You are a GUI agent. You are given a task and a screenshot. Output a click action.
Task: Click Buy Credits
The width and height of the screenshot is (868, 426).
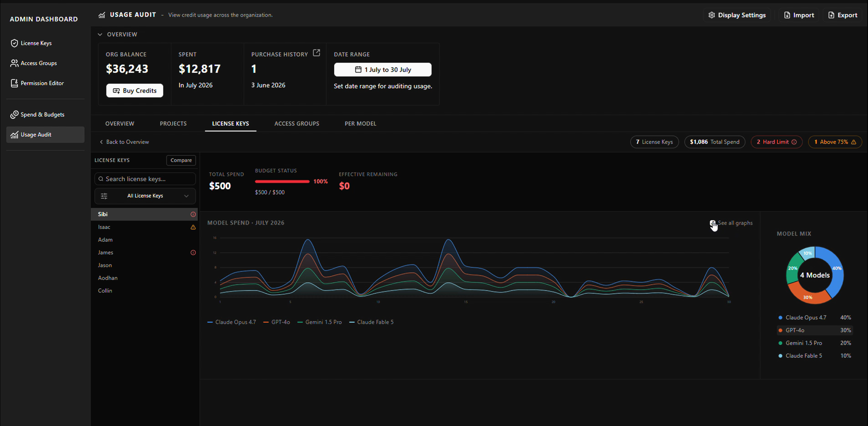point(135,91)
